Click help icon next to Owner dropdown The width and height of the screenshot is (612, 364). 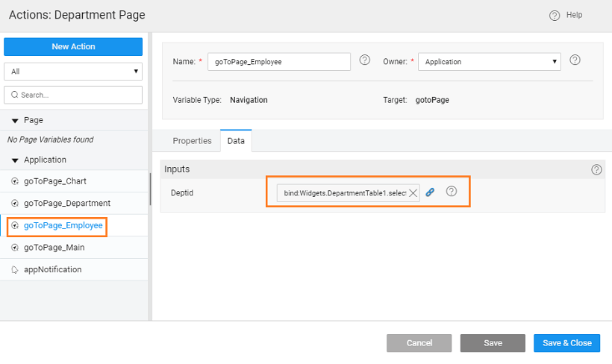[x=575, y=60]
